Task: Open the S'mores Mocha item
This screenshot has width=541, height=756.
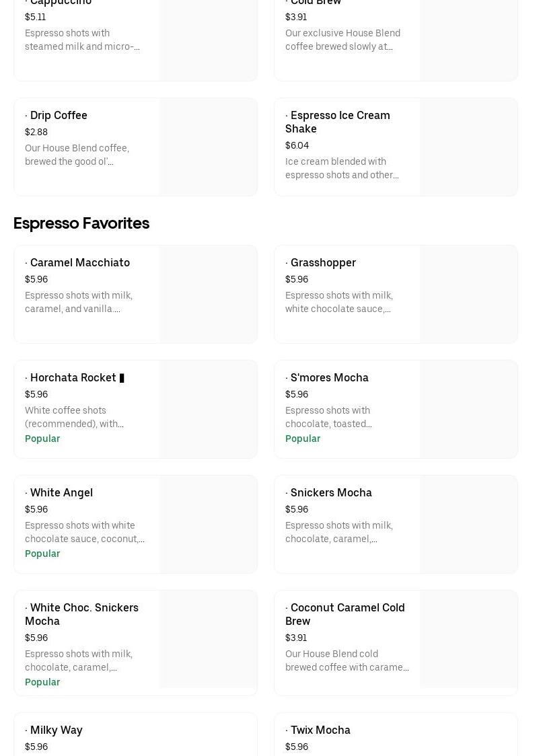Action: click(x=329, y=378)
